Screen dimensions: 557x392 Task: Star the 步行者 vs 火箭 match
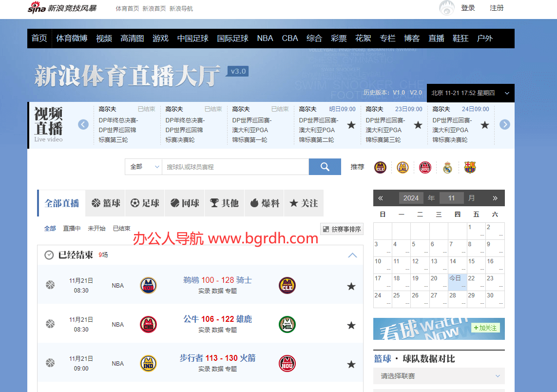[x=351, y=364]
